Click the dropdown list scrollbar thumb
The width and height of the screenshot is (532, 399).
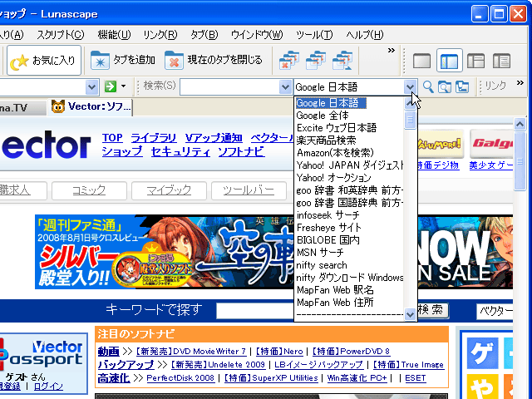click(410, 120)
